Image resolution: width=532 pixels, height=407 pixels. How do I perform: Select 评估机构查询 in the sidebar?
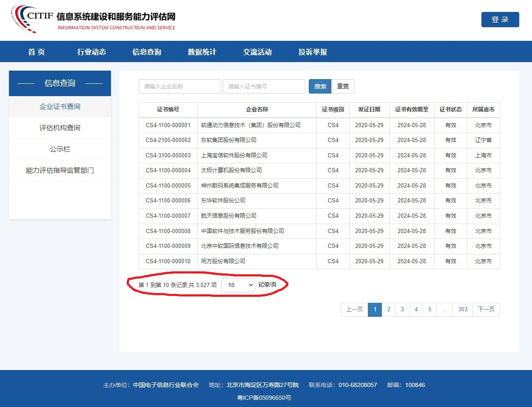pos(60,128)
